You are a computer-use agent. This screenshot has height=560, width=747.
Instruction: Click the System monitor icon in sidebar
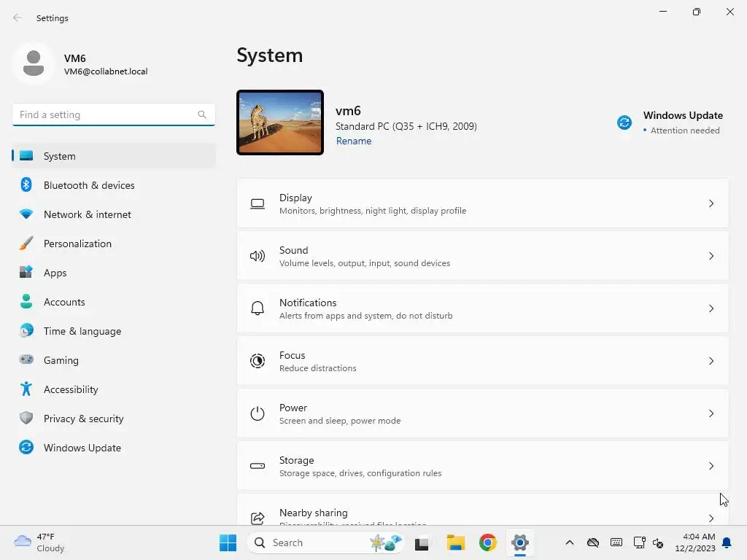tap(26, 156)
